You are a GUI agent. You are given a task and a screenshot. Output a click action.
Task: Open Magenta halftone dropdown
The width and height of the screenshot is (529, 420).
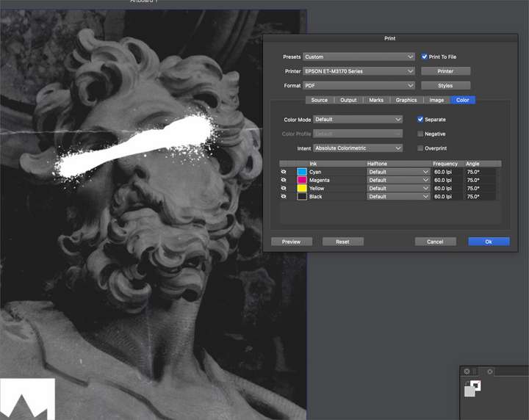(x=398, y=180)
